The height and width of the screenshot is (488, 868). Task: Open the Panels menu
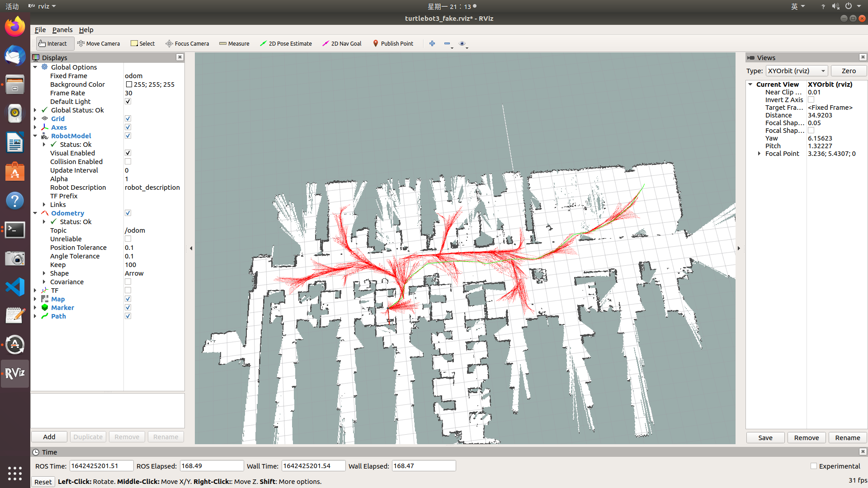point(61,30)
